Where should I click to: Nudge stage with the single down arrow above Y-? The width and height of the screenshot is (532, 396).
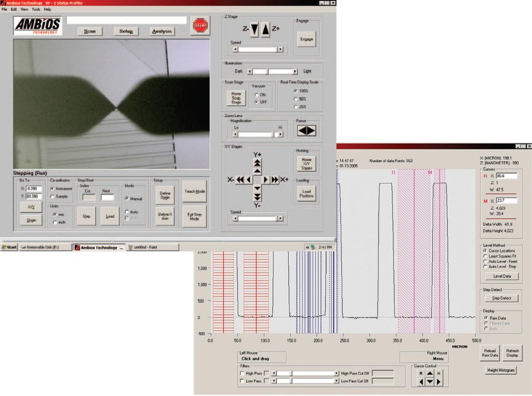pyautogui.click(x=257, y=188)
